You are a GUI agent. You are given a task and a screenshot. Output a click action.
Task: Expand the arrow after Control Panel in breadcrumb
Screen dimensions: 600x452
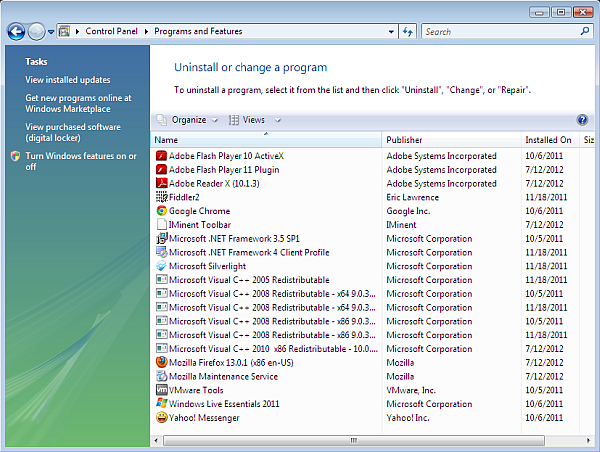[x=146, y=31]
